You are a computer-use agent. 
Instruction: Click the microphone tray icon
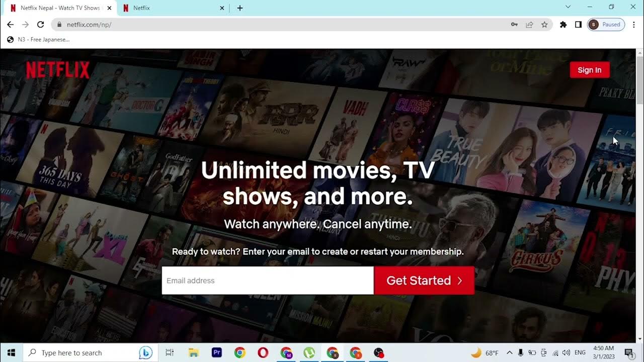(521, 353)
